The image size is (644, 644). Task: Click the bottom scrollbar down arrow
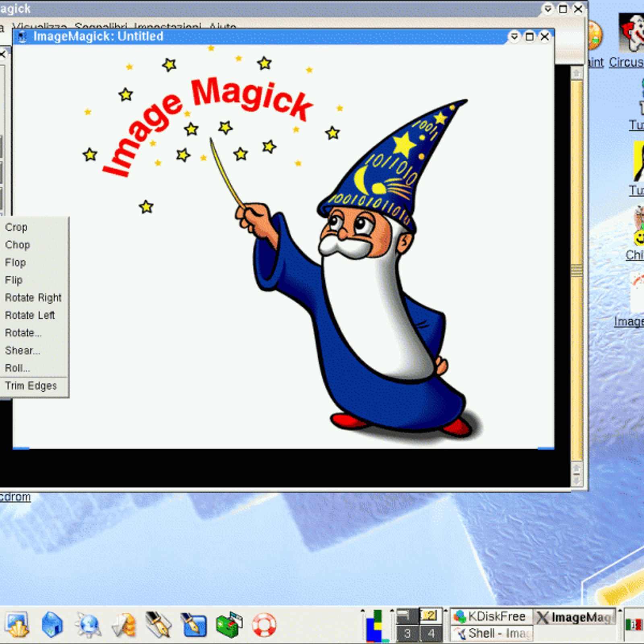pos(577,481)
